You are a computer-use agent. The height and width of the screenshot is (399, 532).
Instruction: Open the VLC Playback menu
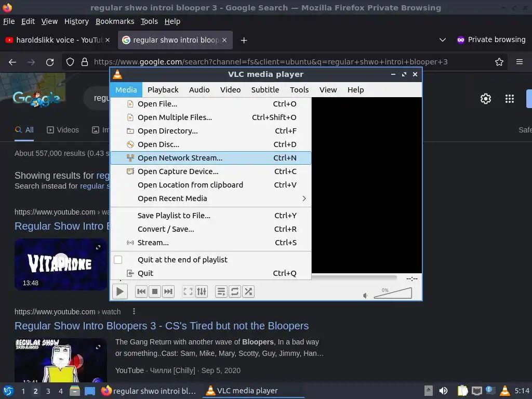click(163, 89)
